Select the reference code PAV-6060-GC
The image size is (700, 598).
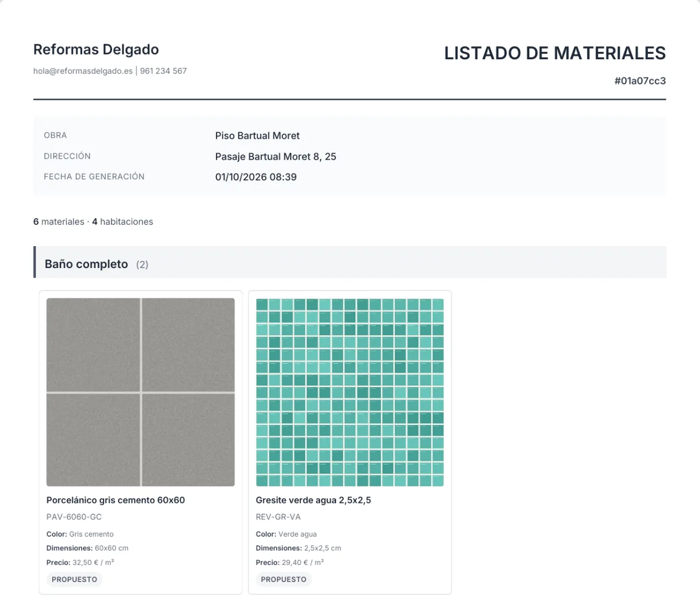coord(74,517)
